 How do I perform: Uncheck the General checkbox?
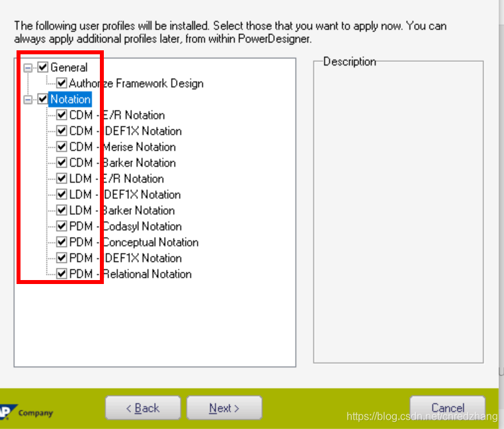click(43, 68)
